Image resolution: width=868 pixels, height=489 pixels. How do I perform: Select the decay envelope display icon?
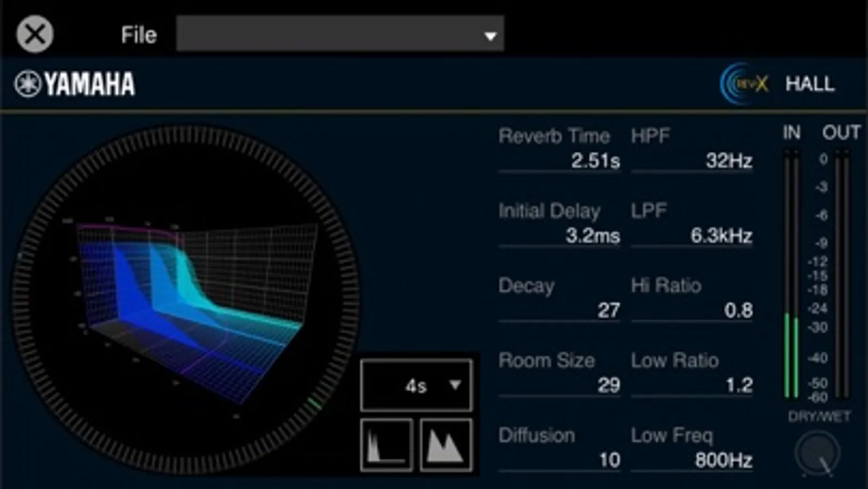(387, 445)
